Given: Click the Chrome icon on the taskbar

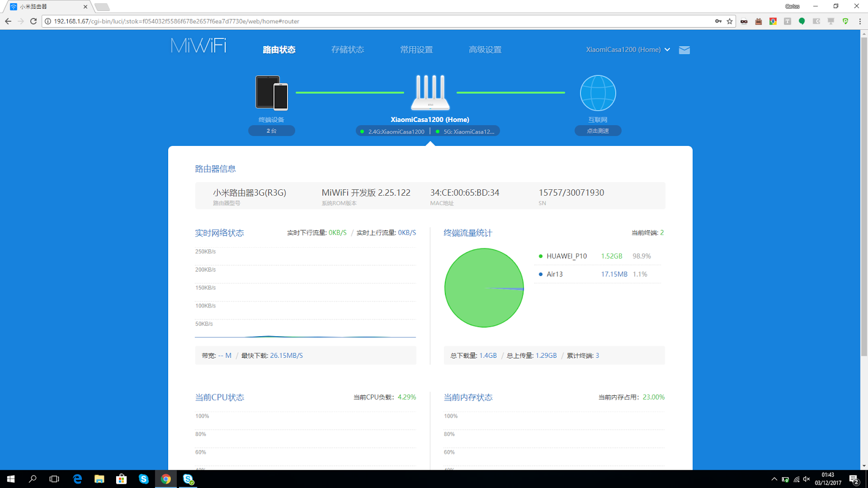Looking at the screenshot, I should [166, 479].
